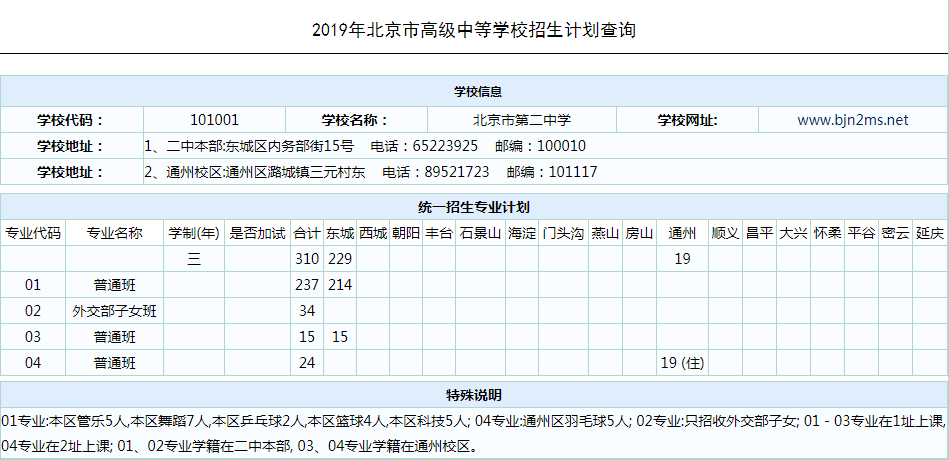Viewport: 949px width, 460px height.
Task: Click the 是否加试 column header
Action: coord(257,233)
